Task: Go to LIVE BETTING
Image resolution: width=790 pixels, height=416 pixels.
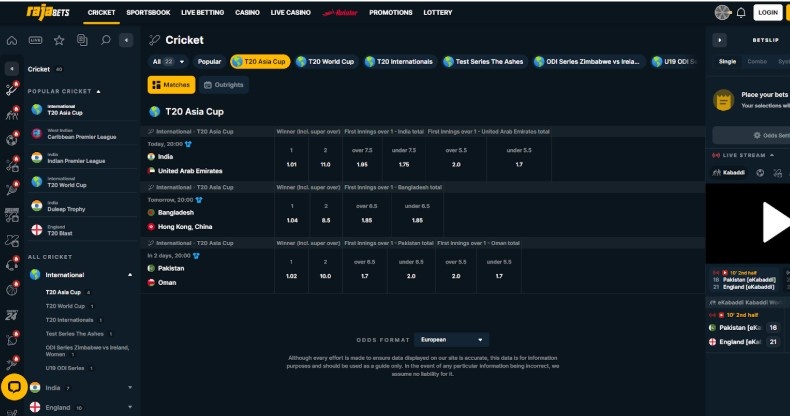Action: [203, 13]
